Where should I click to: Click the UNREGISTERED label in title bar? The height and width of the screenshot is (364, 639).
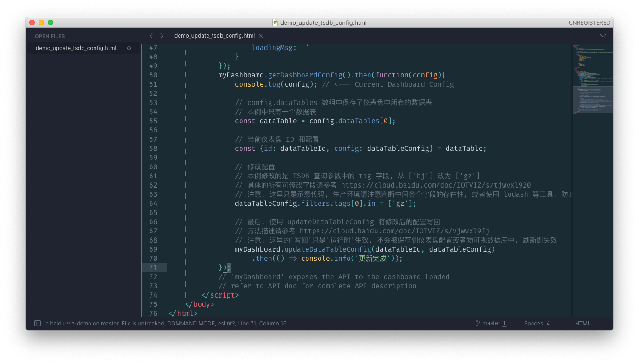pos(589,22)
